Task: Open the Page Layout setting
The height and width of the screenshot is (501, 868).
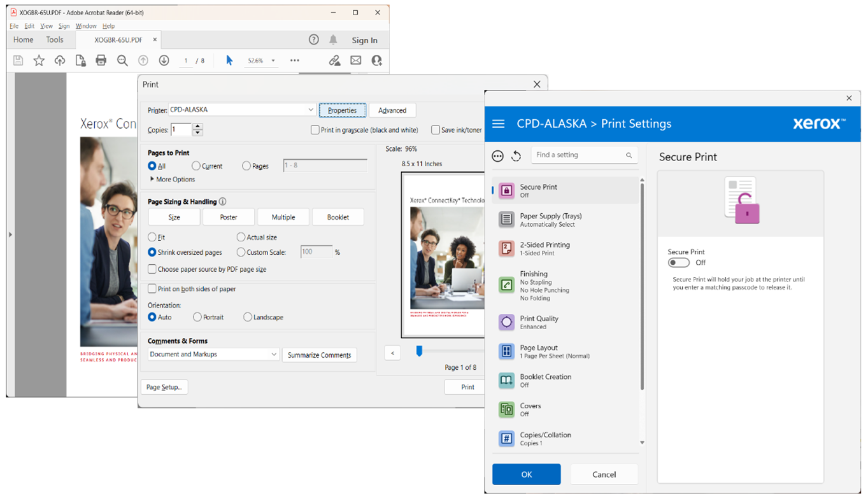Action: click(566, 351)
